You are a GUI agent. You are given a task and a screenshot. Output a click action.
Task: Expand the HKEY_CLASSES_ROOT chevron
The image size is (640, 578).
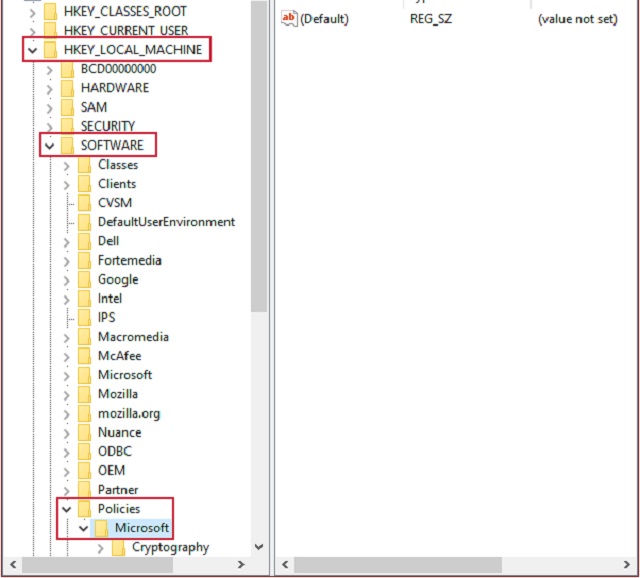[32, 12]
